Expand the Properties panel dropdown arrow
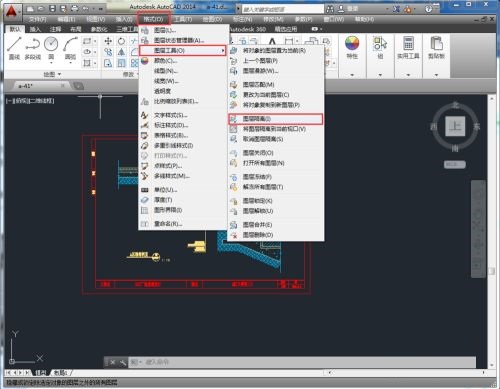The image size is (500, 389). coord(352,75)
